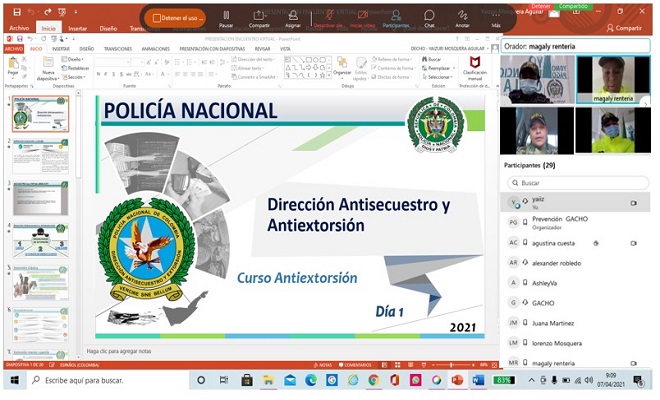
Task: Open the Más options menu
Action: coord(496,16)
